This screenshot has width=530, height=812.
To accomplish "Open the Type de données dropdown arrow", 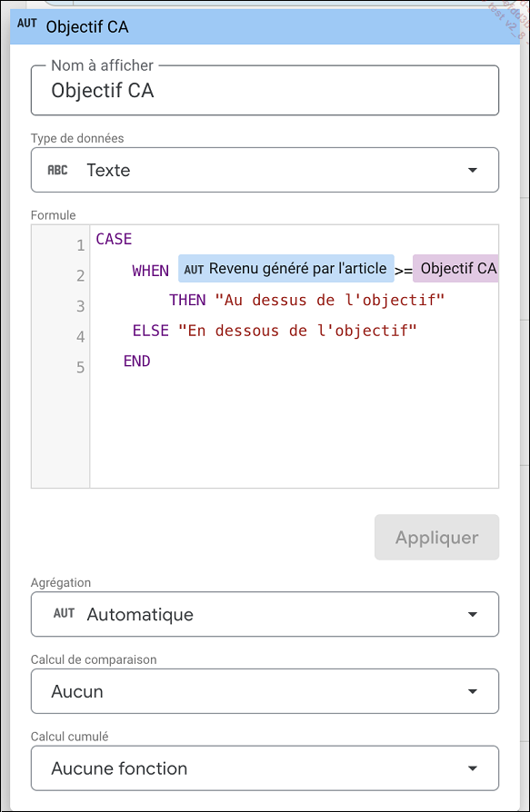I will (x=472, y=171).
